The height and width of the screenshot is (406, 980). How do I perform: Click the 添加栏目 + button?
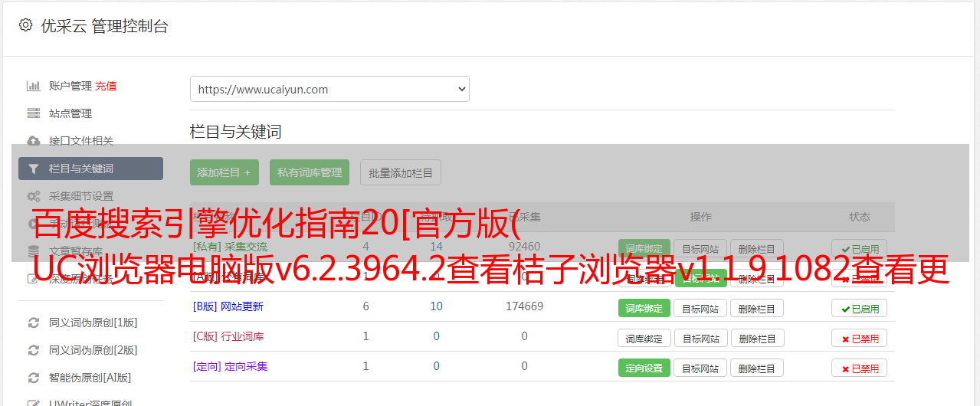225,172
